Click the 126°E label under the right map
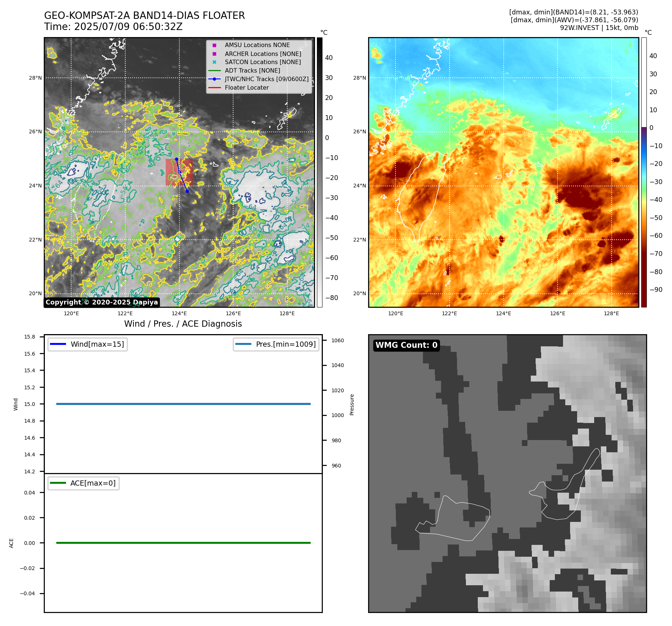This screenshot has height=626, width=672. click(x=557, y=313)
